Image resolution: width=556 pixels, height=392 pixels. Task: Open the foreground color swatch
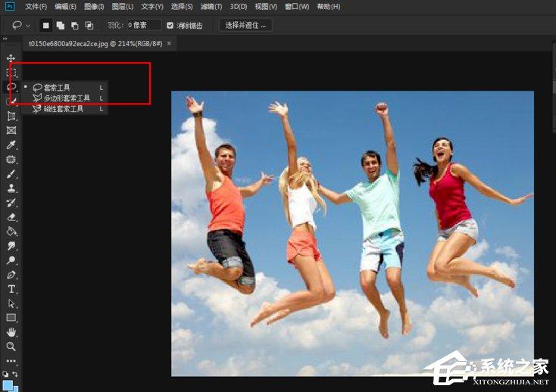tap(8, 385)
